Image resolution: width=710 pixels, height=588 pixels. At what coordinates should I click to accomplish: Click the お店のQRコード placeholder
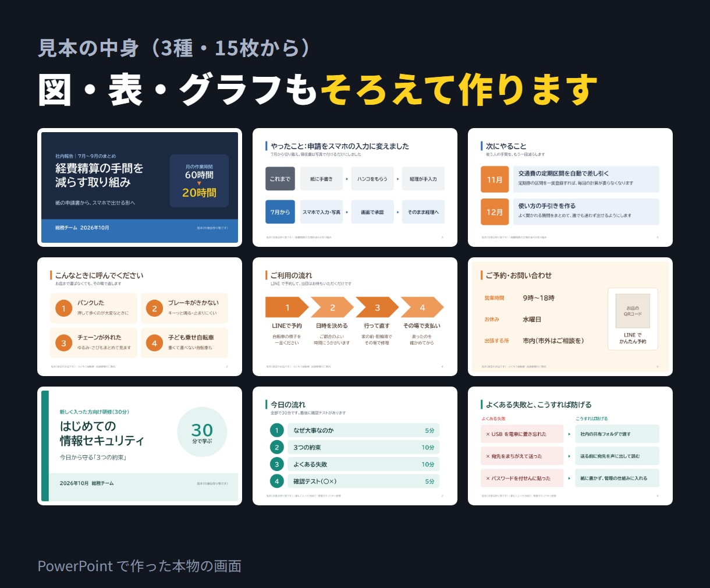[x=633, y=311]
